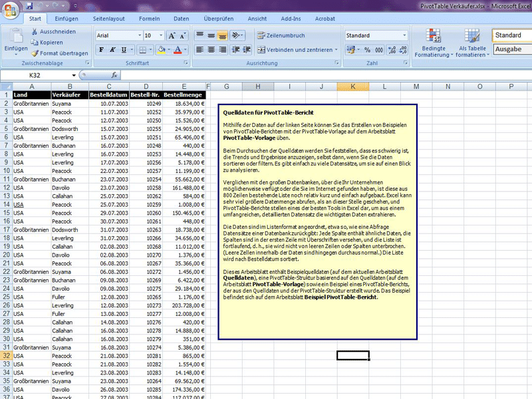Open Zahl dialog launcher

point(406,63)
